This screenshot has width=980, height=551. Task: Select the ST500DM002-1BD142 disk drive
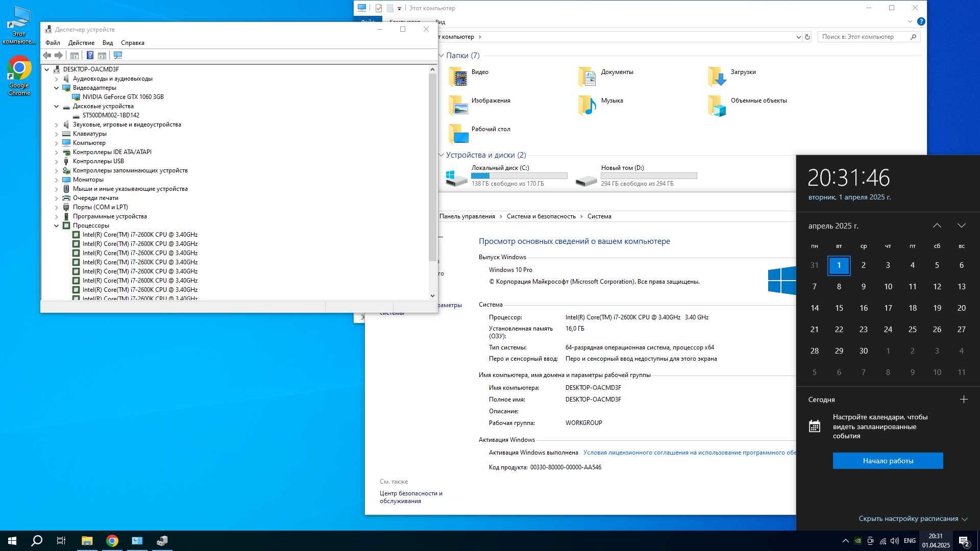point(111,115)
